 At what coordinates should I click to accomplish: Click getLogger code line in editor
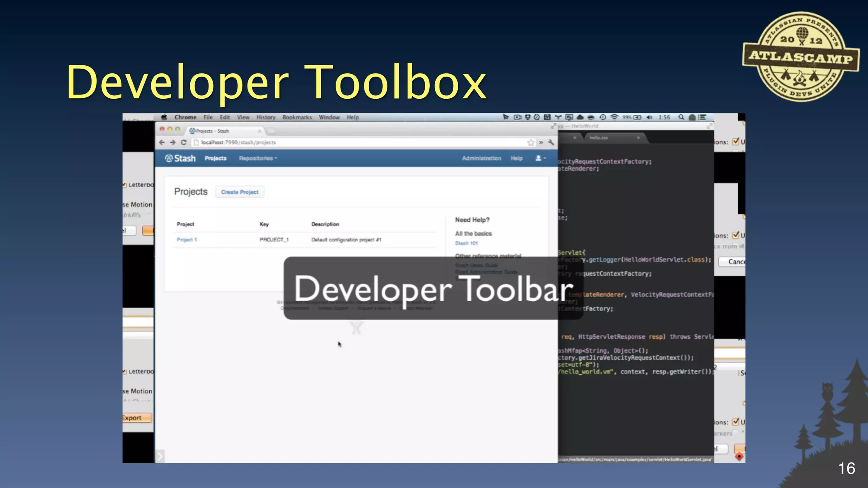[634, 260]
